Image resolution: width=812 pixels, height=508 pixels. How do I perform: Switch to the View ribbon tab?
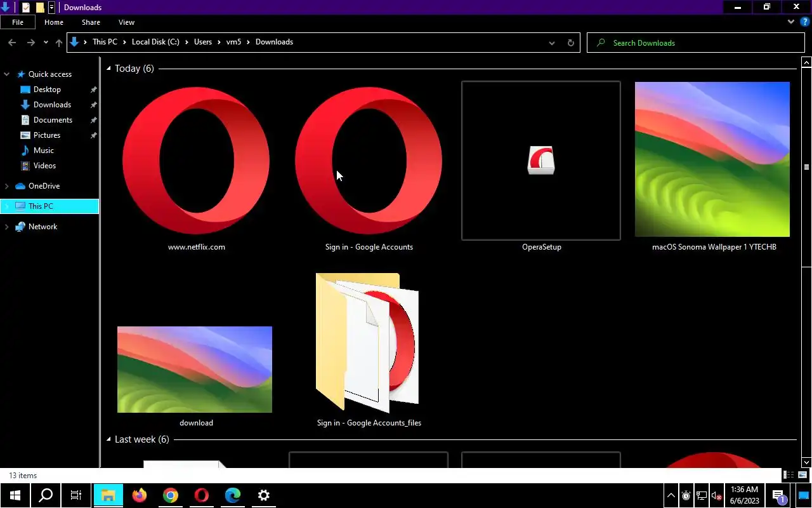click(126, 22)
